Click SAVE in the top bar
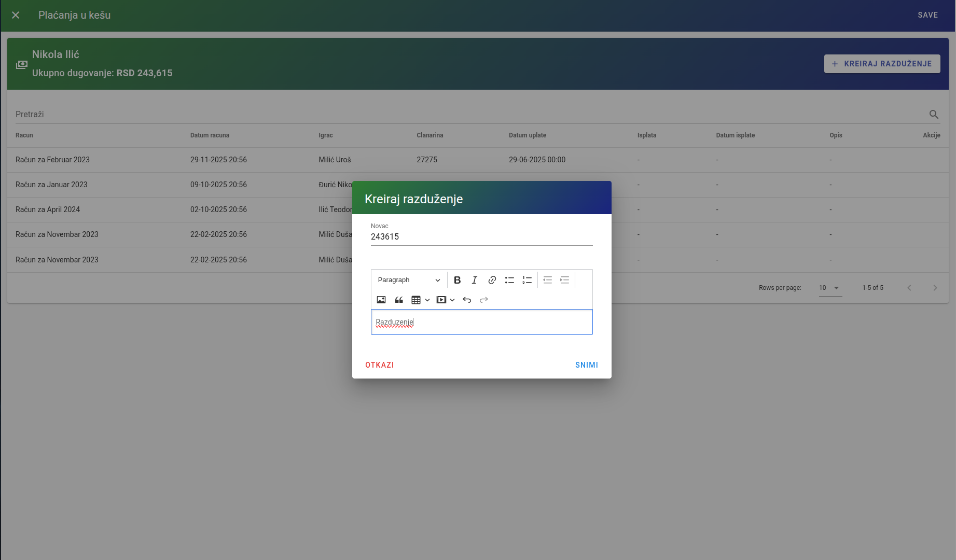956x560 pixels. coord(927,15)
